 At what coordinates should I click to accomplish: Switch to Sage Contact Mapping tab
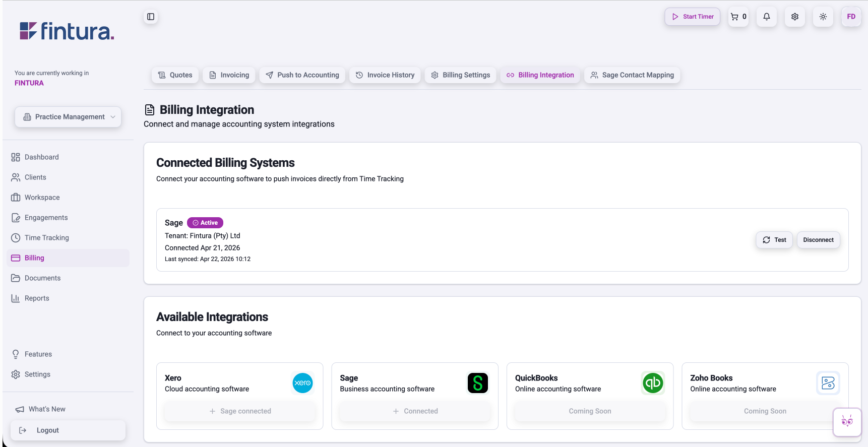(x=632, y=75)
